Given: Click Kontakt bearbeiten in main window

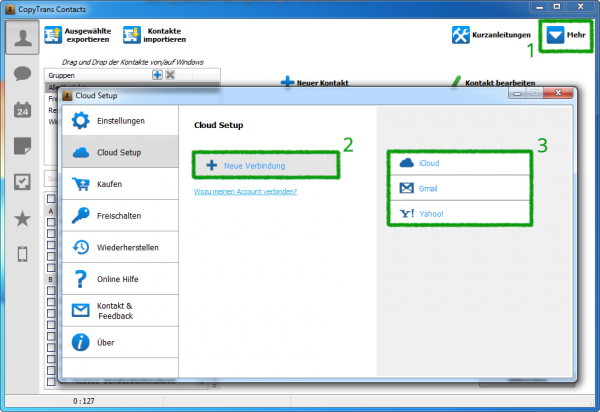Looking at the screenshot, I should (493, 82).
